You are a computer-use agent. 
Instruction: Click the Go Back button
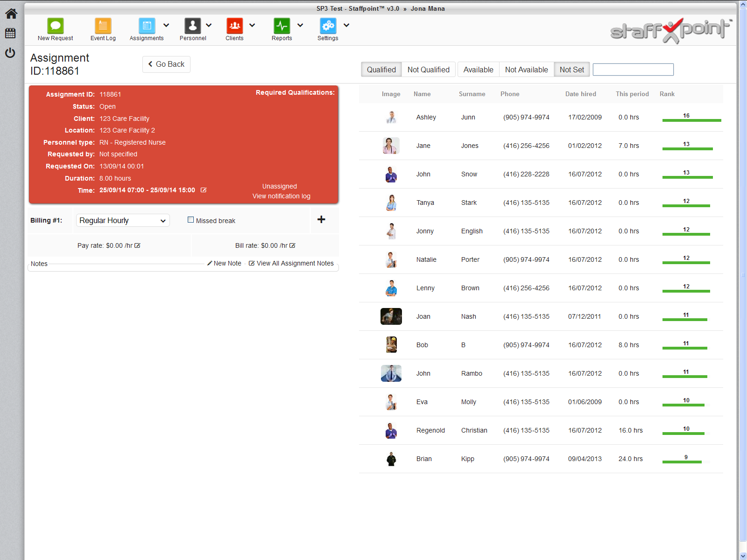(x=166, y=64)
